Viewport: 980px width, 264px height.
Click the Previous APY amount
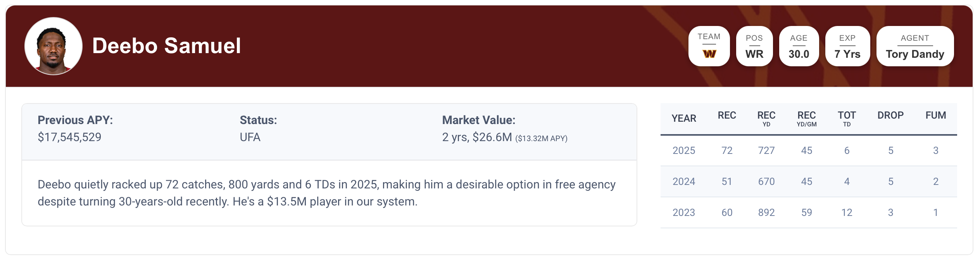69,137
